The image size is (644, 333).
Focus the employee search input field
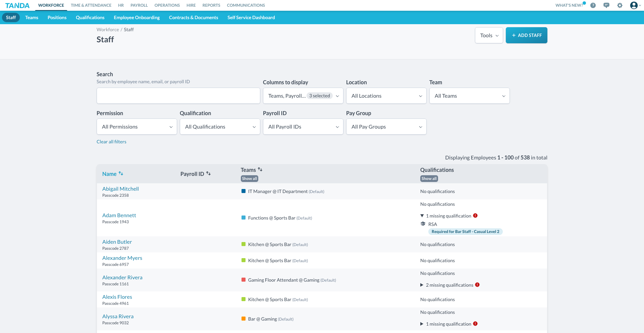click(178, 96)
